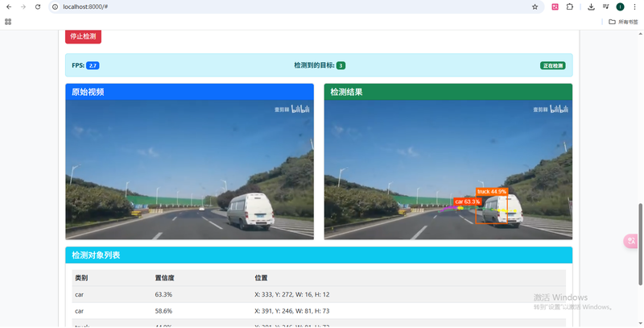Click the 原始视频 panel header
The height and width of the screenshot is (328, 644).
[x=189, y=92]
